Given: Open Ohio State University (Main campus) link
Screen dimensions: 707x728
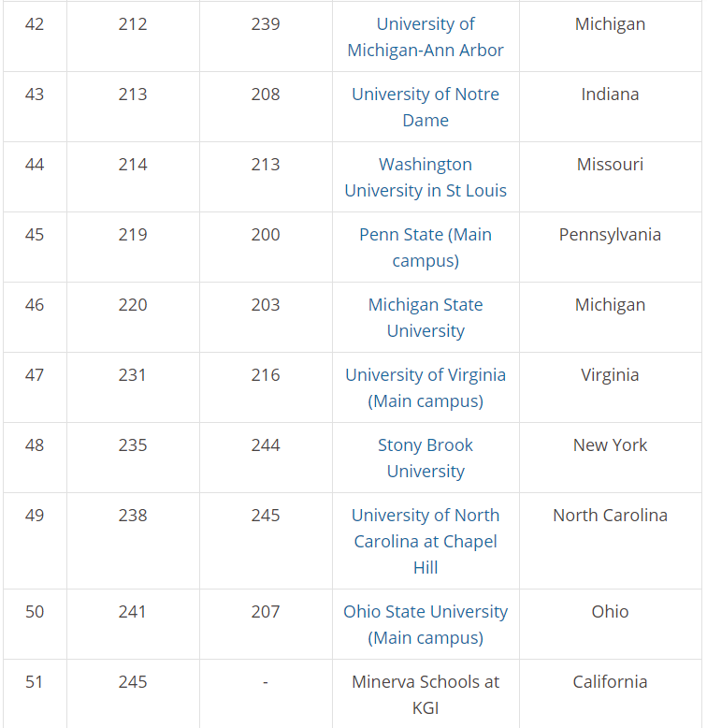Looking at the screenshot, I should (426, 624).
